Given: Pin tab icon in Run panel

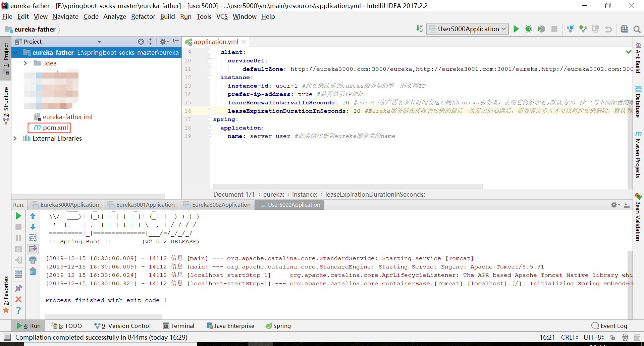Looking at the screenshot, I should click(18, 288).
